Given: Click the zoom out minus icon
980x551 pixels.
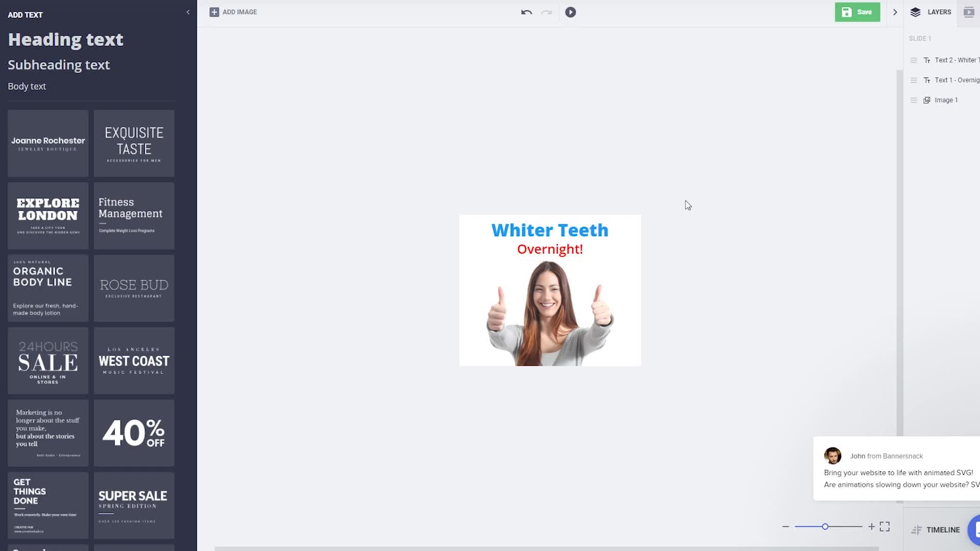Looking at the screenshot, I should click(786, 527).
